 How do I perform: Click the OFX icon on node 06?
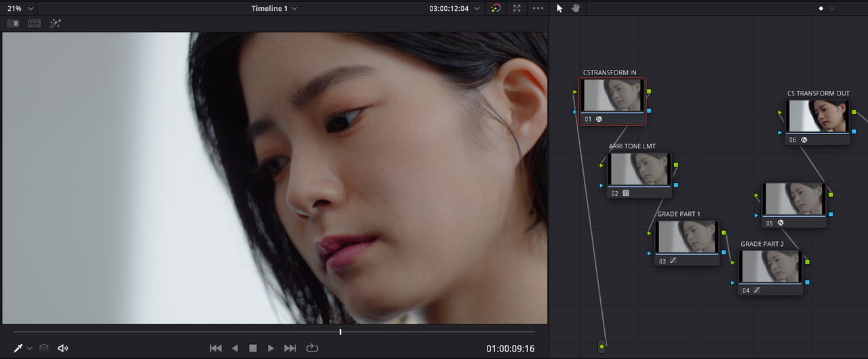(804, 140)
